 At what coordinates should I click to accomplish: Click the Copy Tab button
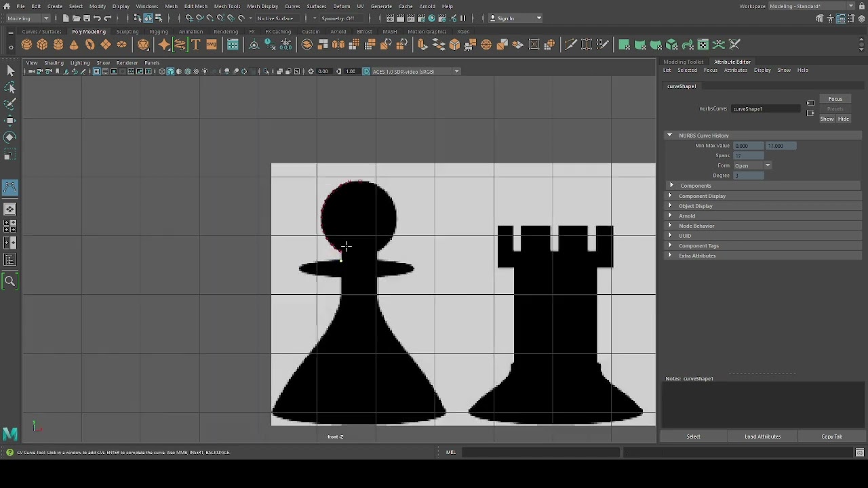click(831, 436)
